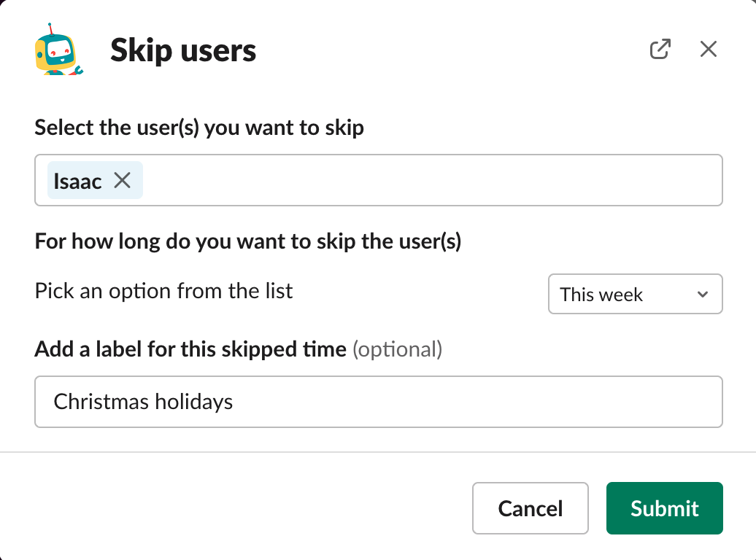Remove Isaac from the selected users
756x560 pixels.
pos(123,181)
